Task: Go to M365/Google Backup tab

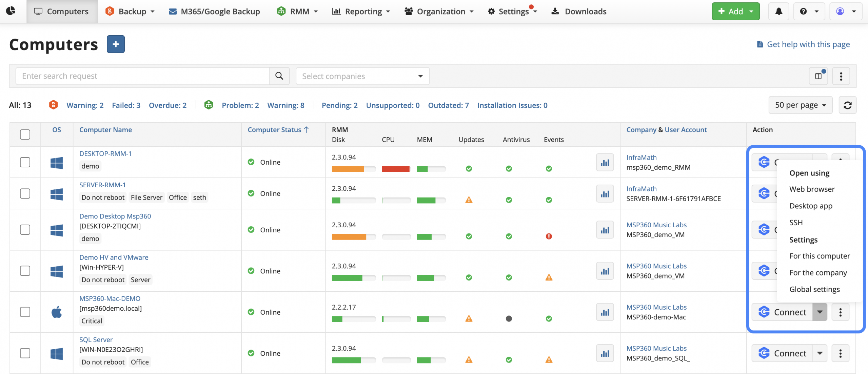Action: [214, 12]
